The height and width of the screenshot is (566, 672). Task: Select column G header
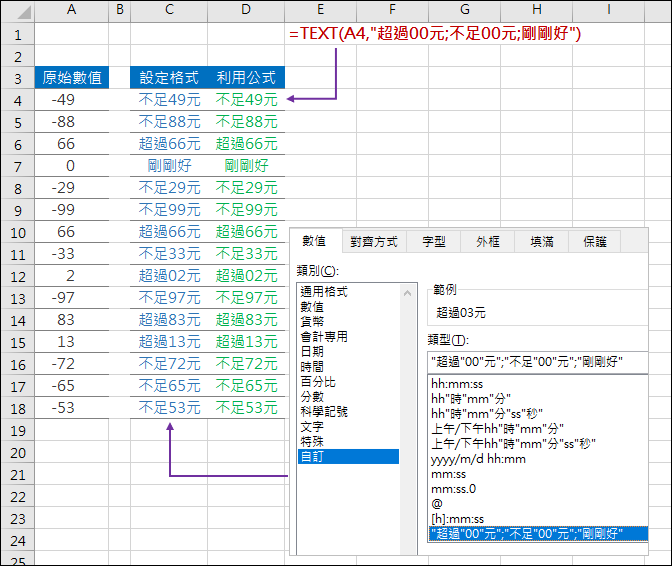(x=465, y=10)
